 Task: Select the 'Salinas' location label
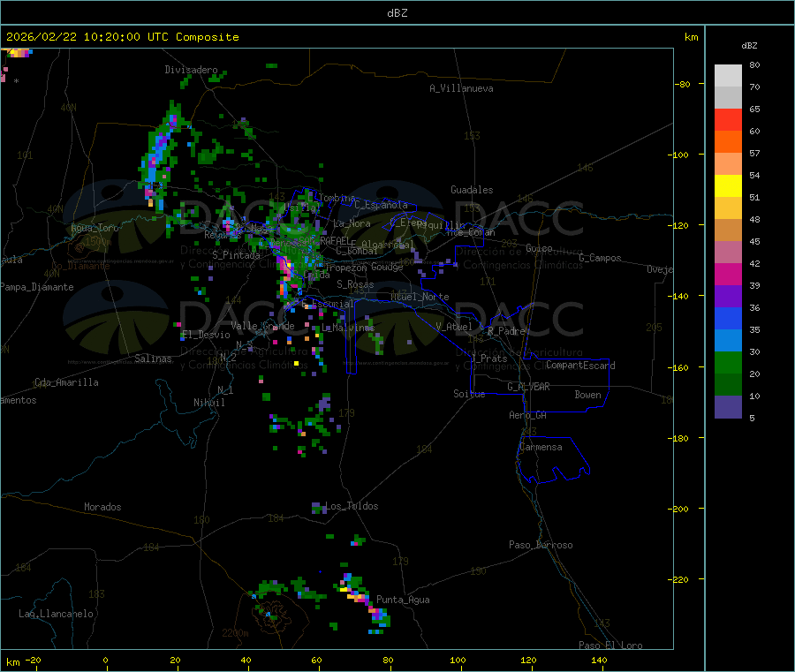pyautogui.click(x=153, y=359)
